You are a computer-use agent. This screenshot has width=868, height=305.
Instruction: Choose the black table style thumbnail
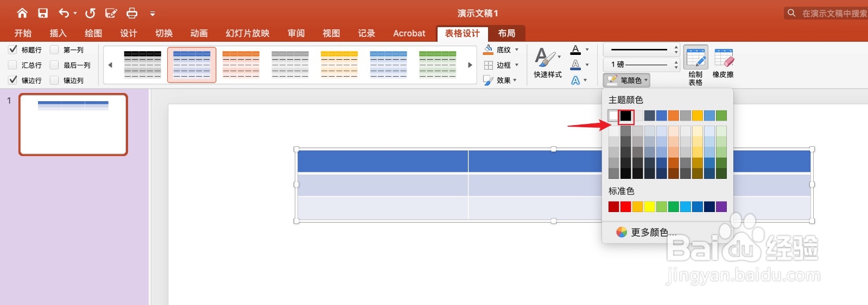pos(143,65)
